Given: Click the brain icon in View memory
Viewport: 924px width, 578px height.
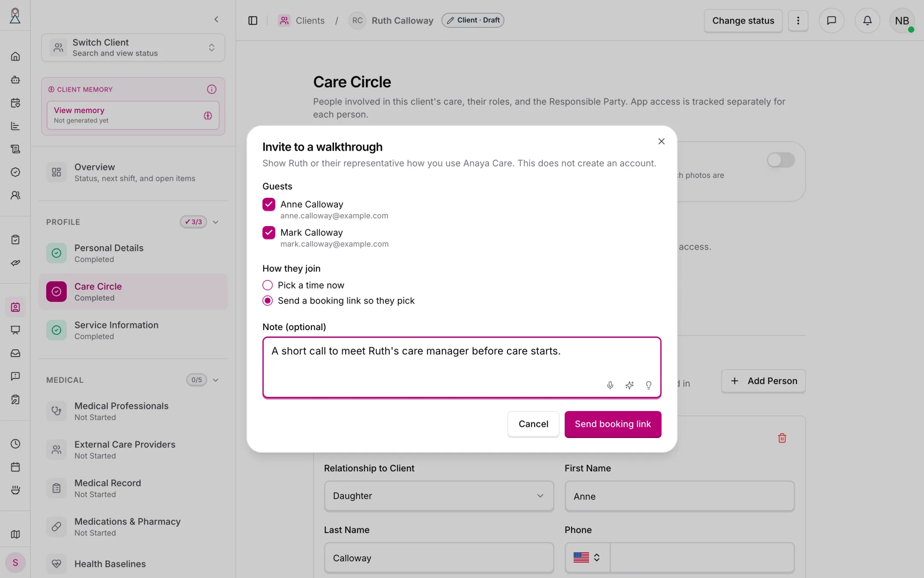Looking at the screenshot, I should tap(208, 116).
